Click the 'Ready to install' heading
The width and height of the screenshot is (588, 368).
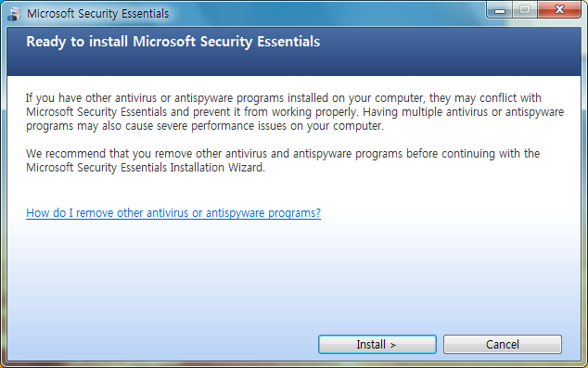pos(173,42)
